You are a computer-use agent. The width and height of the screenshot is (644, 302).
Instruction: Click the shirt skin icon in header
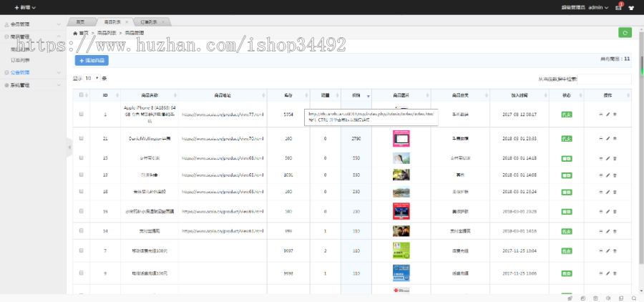632,7
